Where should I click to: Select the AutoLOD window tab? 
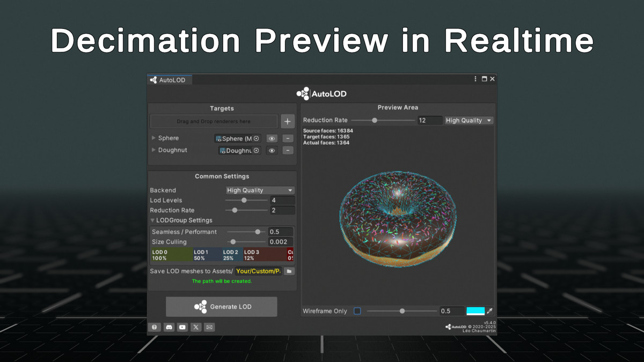[x=169, y=80]
